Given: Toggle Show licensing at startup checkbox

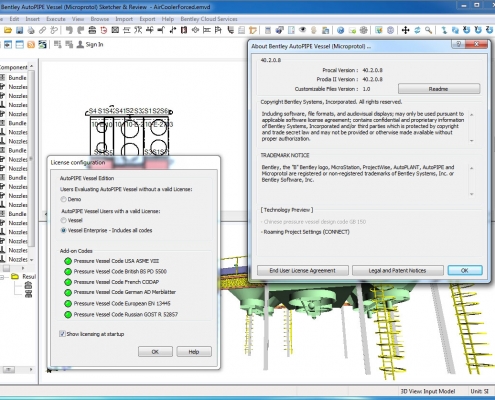Looking at the screenshot, I should point(62,334).
